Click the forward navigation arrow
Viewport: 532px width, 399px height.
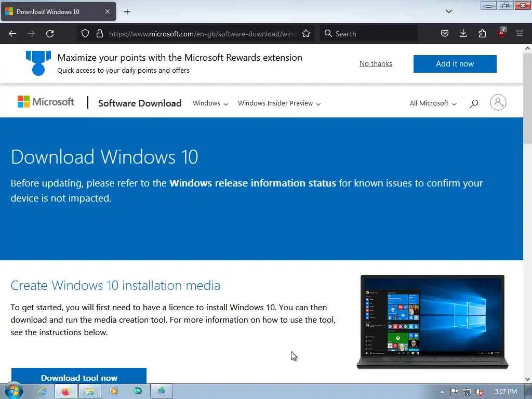(31, 34)
